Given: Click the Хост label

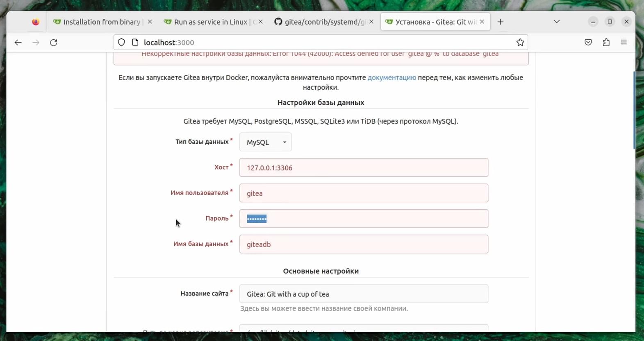Looking at the screenshot, I should click(x=221, y=167).
